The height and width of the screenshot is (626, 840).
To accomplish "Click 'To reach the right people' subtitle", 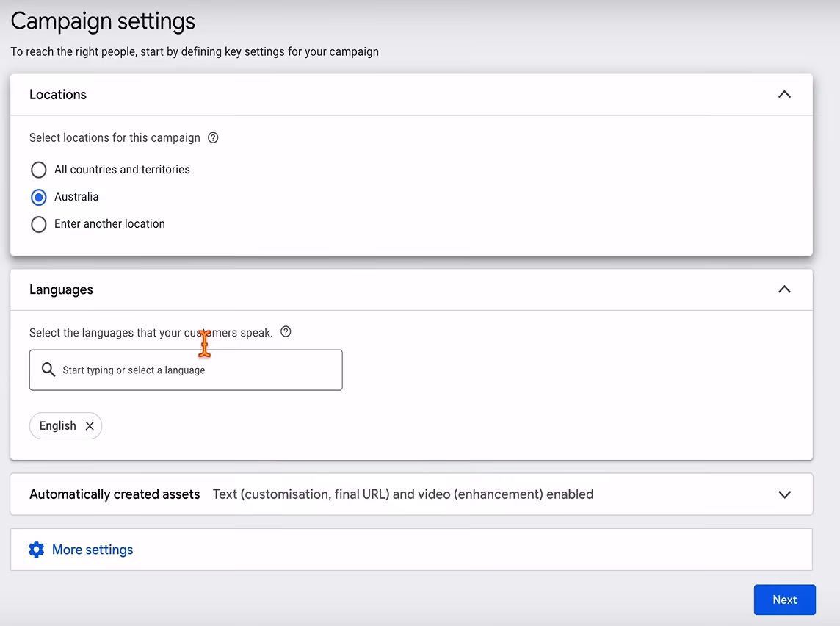I will 195,51.
